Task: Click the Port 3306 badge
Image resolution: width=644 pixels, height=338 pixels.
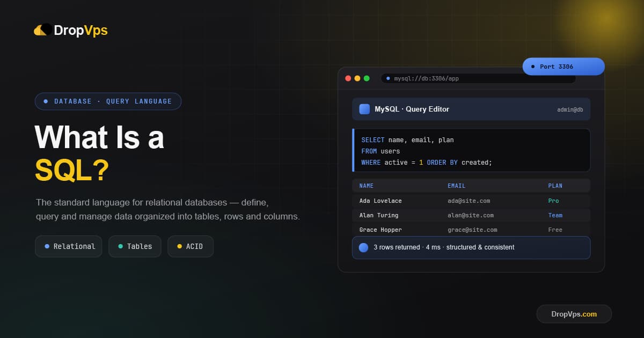Action: pyautogui.click(x=563, y=67)
